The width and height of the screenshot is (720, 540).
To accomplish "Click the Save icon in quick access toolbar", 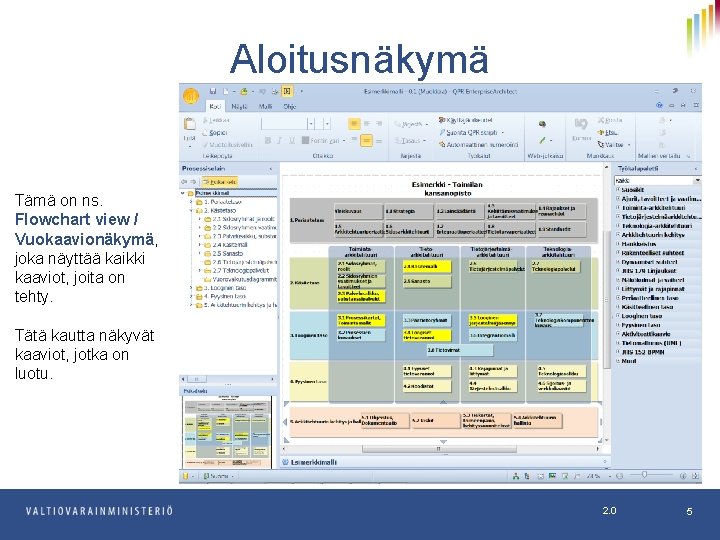I will pyautogui.click(x=213, y=91).
